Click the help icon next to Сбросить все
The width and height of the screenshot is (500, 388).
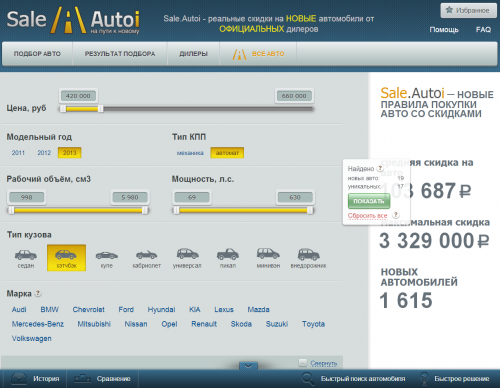[396, 215]
